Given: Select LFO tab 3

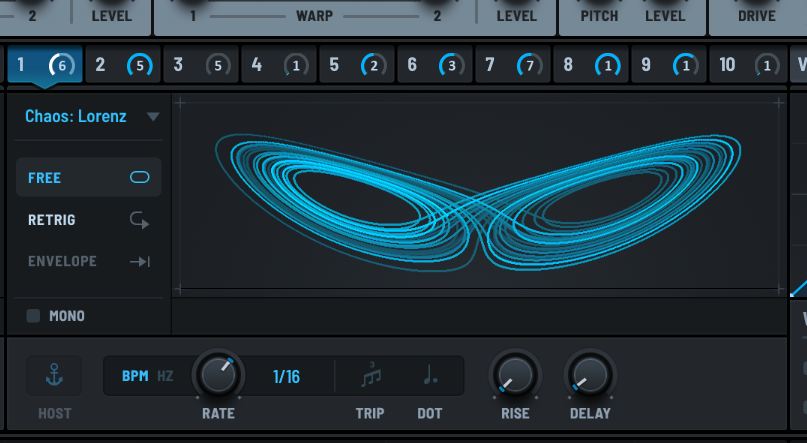Looking at the screenshot, I should tap(201, 65).
